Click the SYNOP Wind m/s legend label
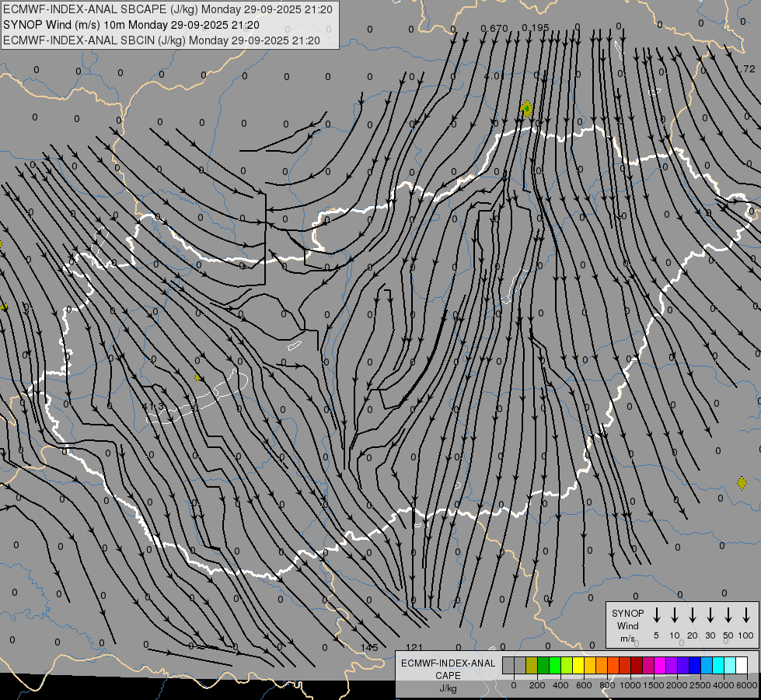The height and width of the screenshot is (700, 761). 627,625
